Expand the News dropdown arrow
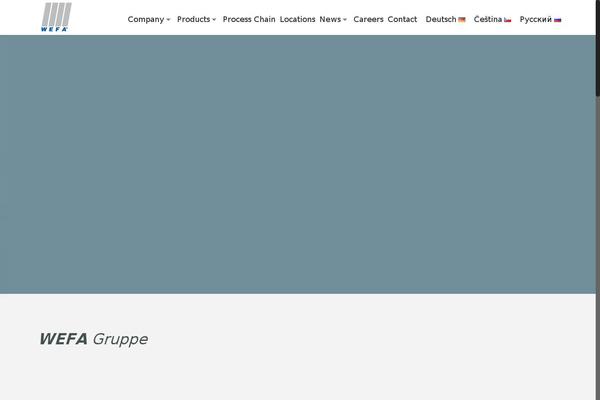 click(344, 20)
